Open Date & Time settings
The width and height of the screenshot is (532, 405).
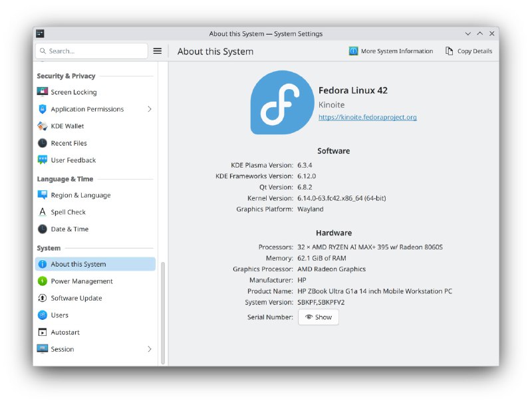tap(95, 229)
